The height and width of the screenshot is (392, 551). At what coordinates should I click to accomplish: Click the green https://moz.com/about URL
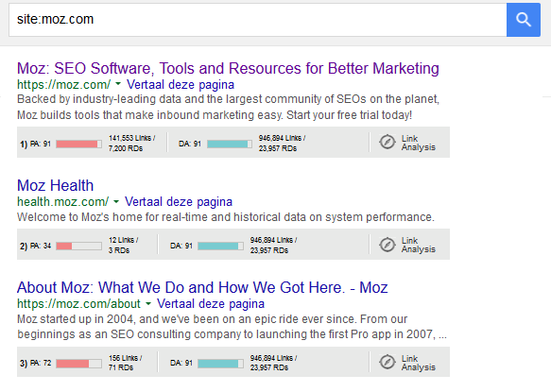(78, 304)
